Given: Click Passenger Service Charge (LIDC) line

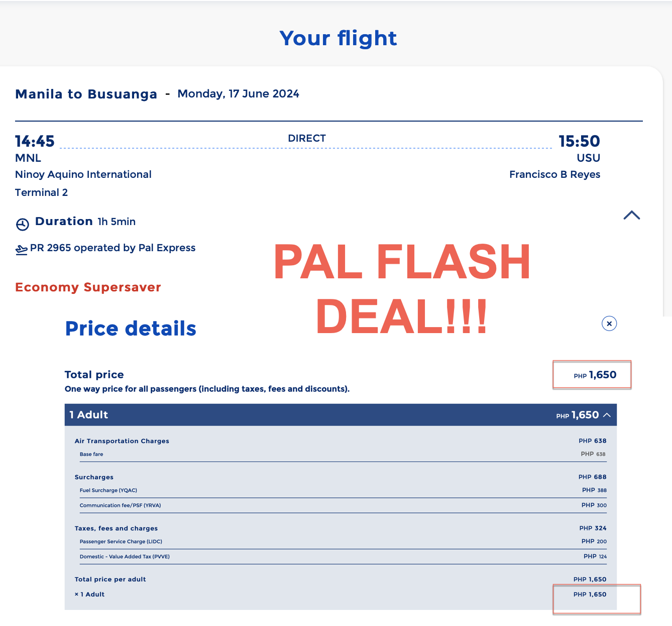Looking at the screenshot, I should click(121, 542).
